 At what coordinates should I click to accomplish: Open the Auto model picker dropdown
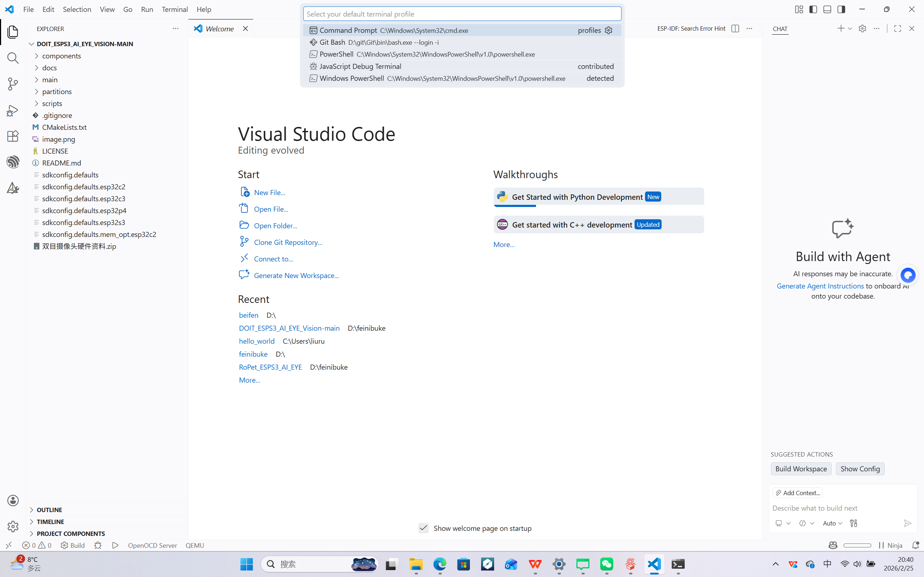(x=832, y=523)
